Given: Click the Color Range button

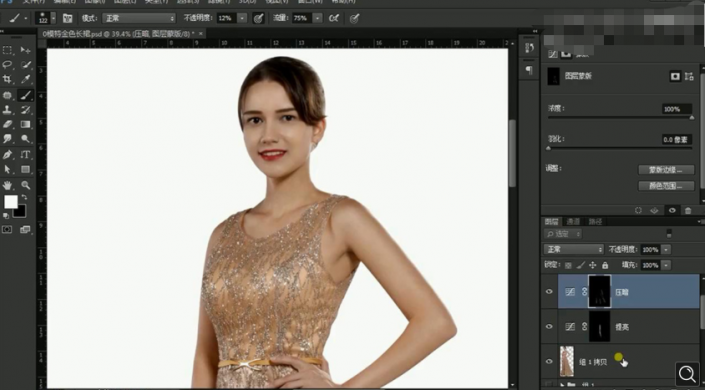Looking at the screenshot, I should [666, 186].
